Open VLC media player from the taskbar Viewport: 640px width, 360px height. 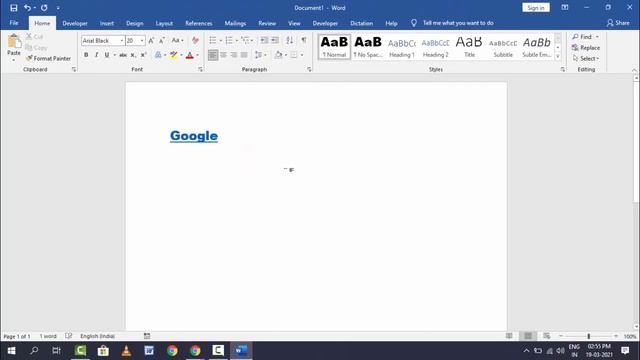coord(126,351)
